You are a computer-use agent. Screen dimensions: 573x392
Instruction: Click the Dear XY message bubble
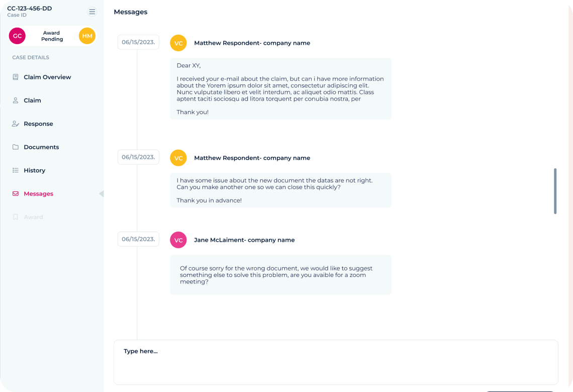(x=280, y=89)
